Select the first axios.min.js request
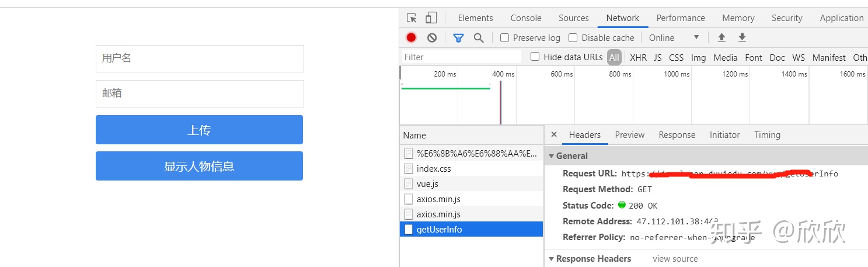 pos(471,199)
